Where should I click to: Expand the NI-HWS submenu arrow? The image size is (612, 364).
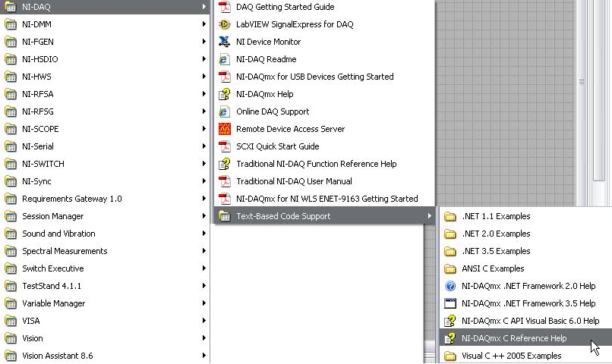click(x=203, y=77)
